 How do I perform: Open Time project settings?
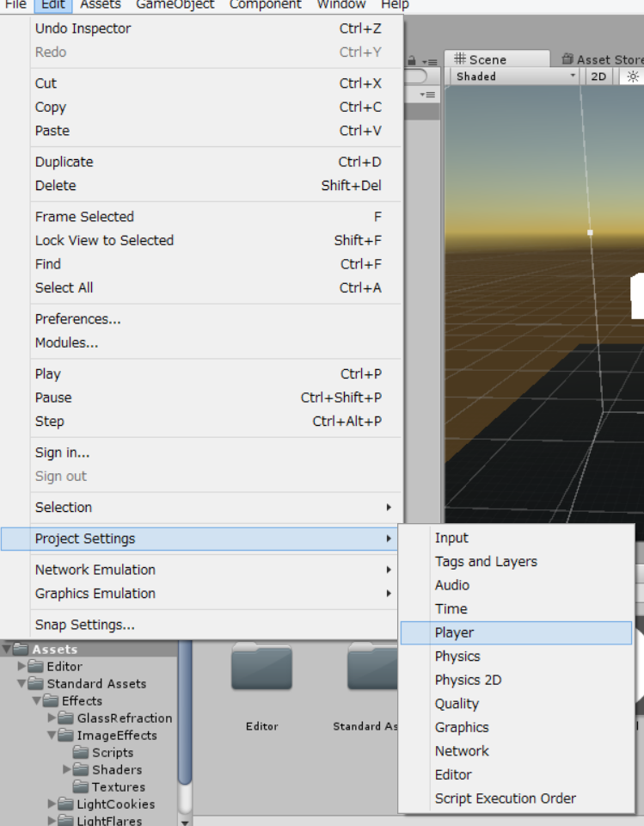[516, 609]
